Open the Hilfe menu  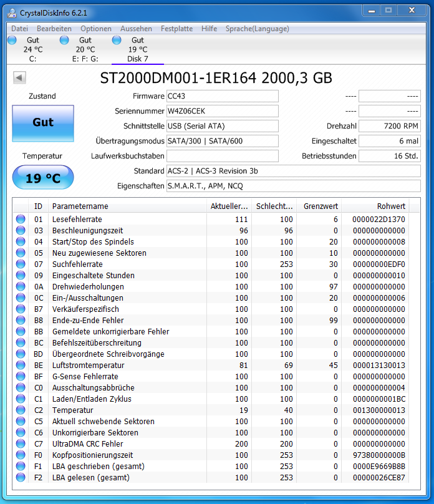click(x=209, y=29)
